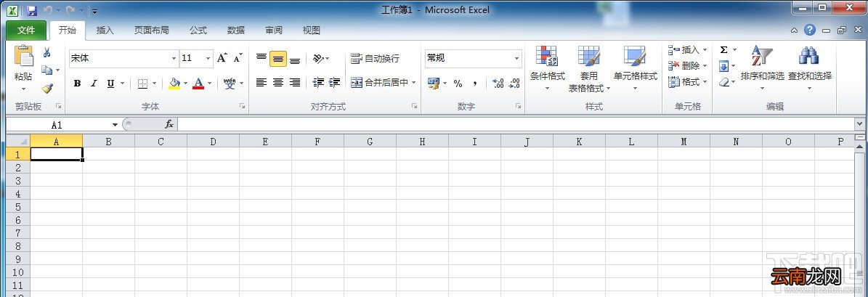The height and width of the screenshot is (297, 868).
Task: Open Sort and Filter (排序和筛选)
Action: pos(762,69)
